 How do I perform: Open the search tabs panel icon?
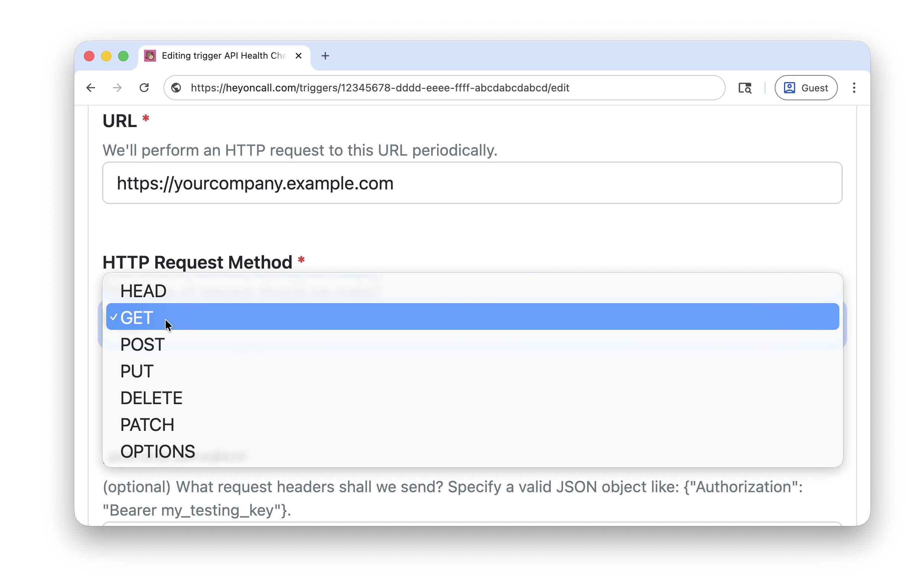tap(744, 88)
